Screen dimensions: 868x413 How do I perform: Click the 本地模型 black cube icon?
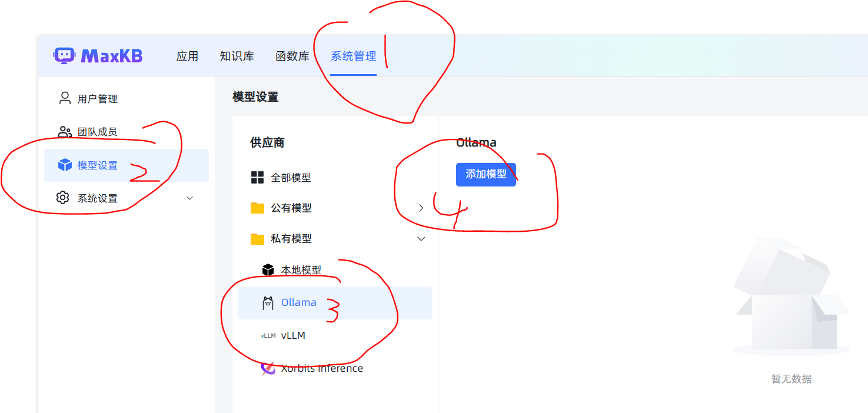click(268, 269)
